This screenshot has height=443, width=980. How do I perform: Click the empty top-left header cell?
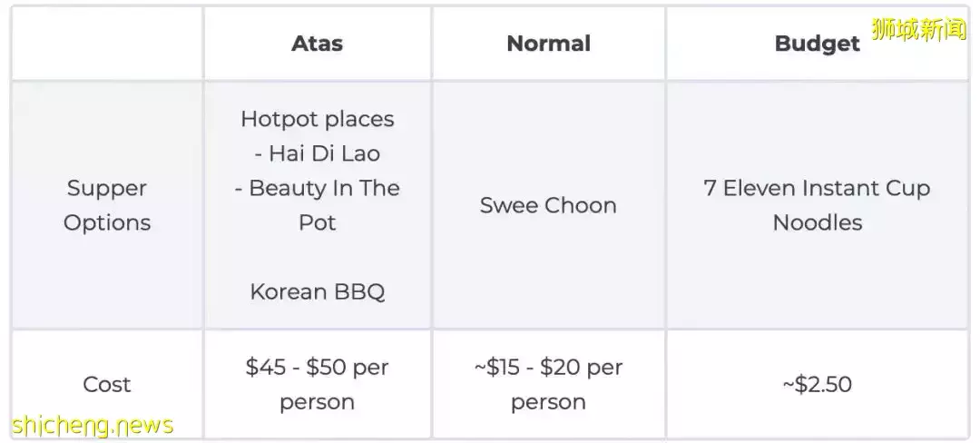point(107,44)
